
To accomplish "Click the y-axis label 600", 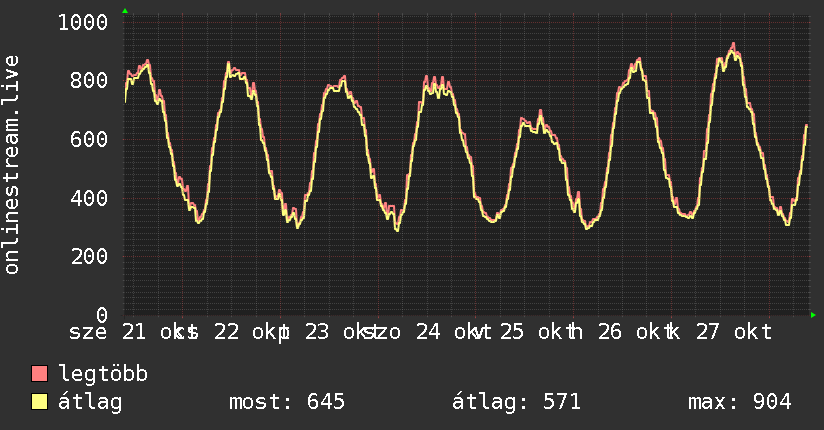I will tap(89, 140).
